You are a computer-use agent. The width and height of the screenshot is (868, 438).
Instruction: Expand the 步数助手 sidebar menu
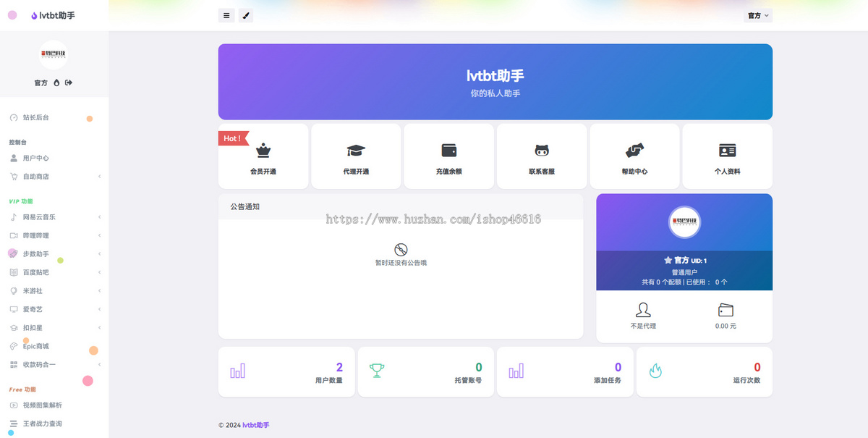54,254
